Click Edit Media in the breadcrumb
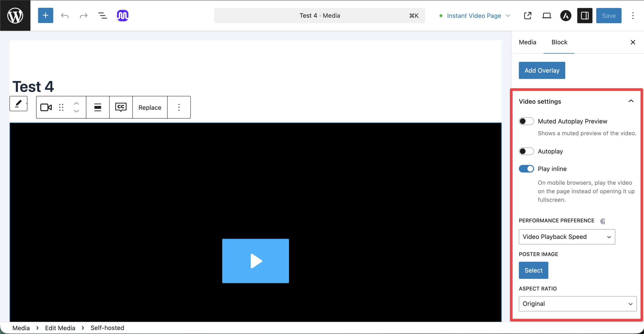This screenshot has width=644, height=334. [x=60, y=328]
